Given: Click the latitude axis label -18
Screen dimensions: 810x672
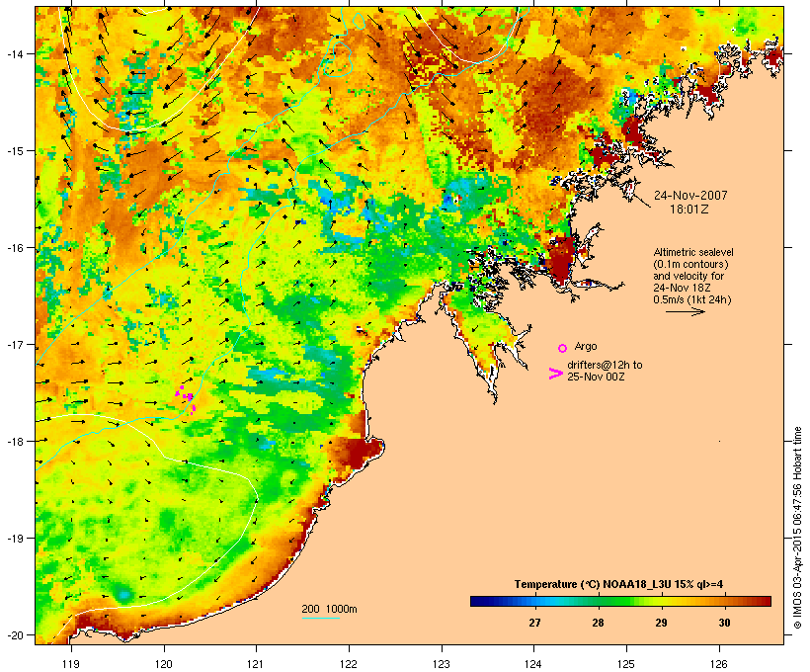Looking at the screenshot, I should (x=15, y=441).
